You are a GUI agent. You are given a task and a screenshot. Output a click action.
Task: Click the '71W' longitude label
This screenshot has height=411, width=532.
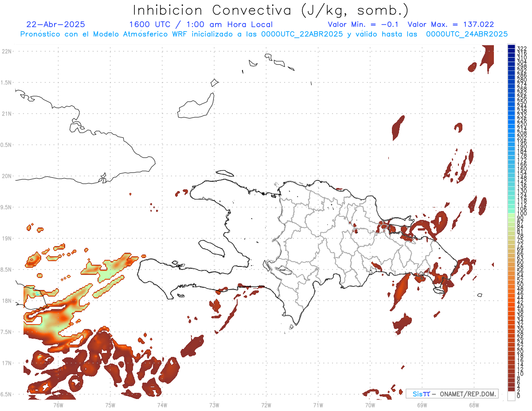(x=318, y=405)
